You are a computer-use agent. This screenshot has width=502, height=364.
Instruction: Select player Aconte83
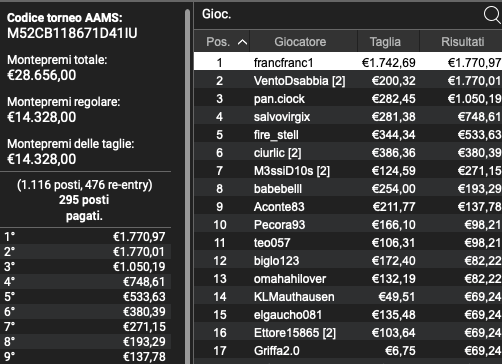348,207
